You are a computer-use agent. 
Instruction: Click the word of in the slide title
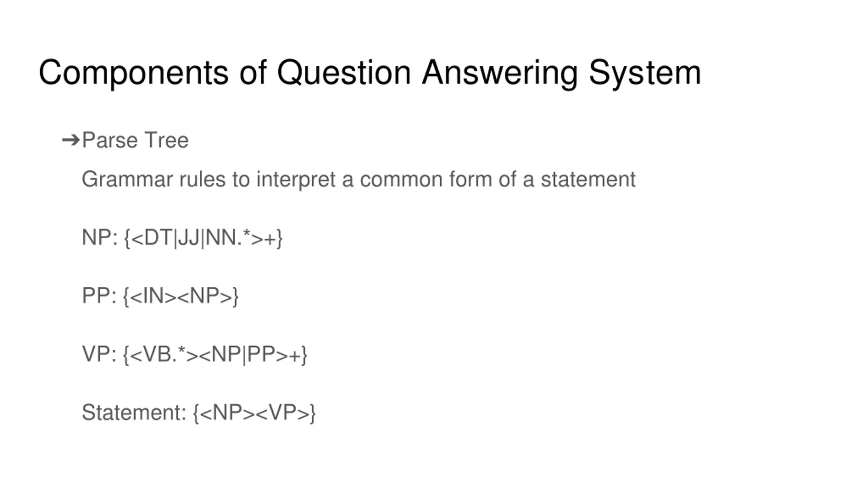[253, 73]
